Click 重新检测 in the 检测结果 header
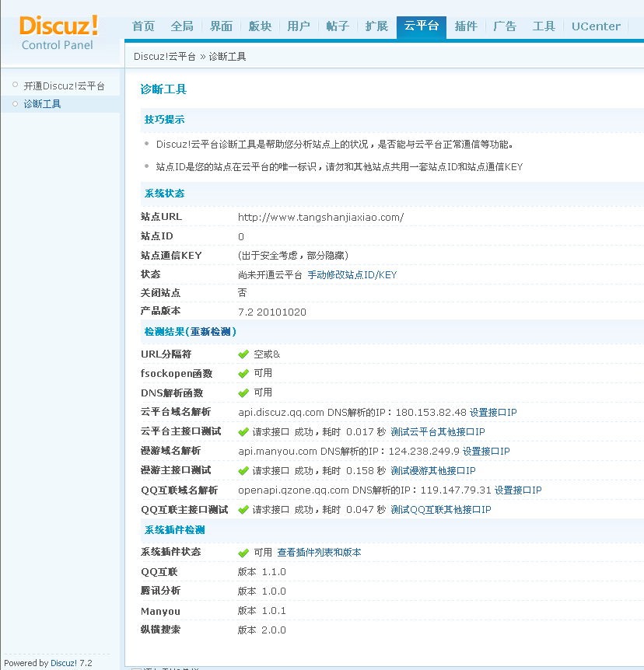The image size is (644, 670). coord(211,332)
